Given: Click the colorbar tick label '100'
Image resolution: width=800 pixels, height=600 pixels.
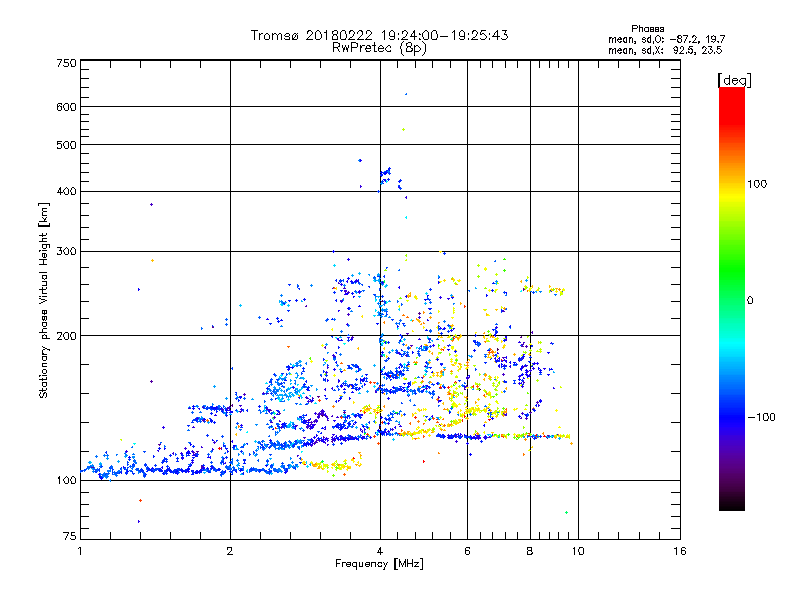Looking at the screenshot, I should click(757, 184).
